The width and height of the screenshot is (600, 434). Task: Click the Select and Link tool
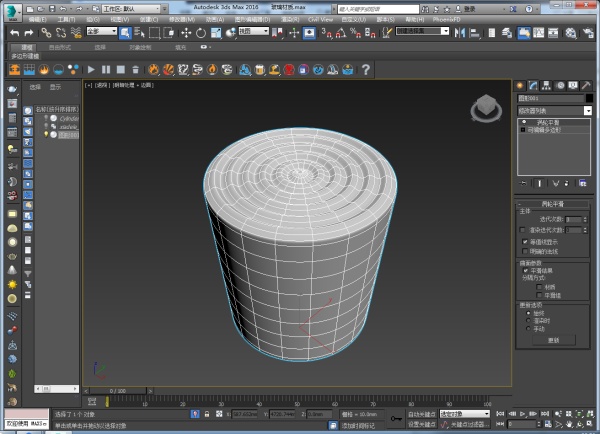[46, 33]
